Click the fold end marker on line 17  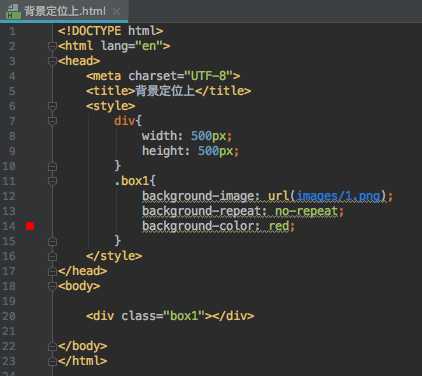(52, 271)
